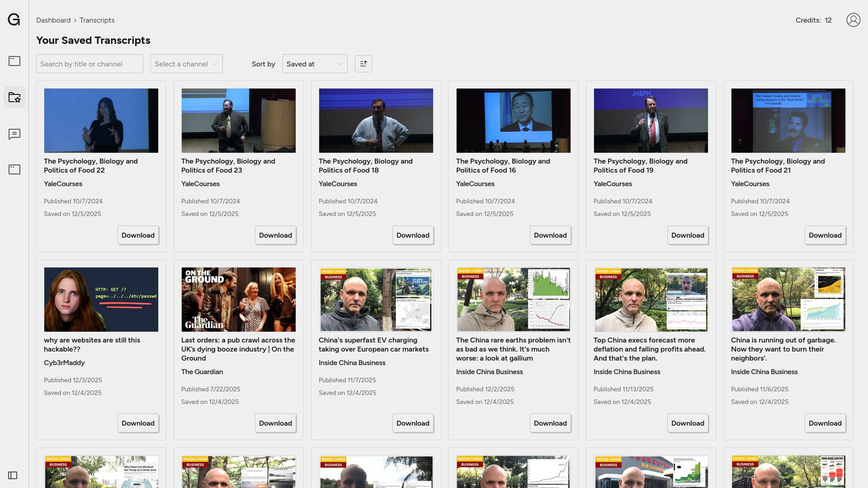Go to Dashboard in the breadcrumb

coord(53,20)
